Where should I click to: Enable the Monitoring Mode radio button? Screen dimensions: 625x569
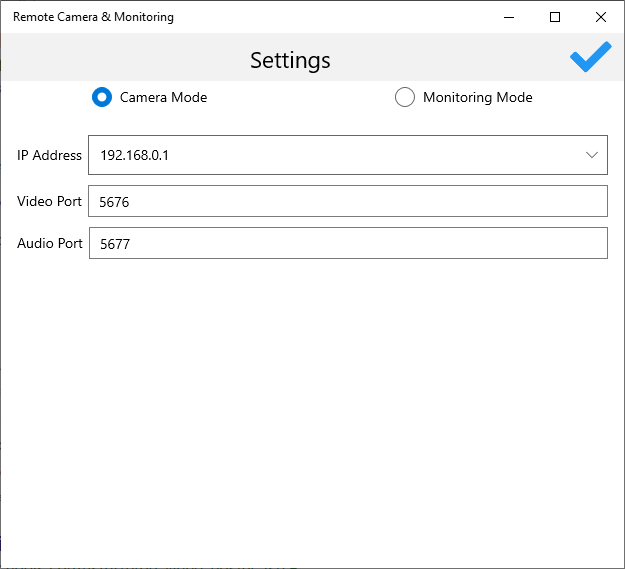[x=405, y=97]
